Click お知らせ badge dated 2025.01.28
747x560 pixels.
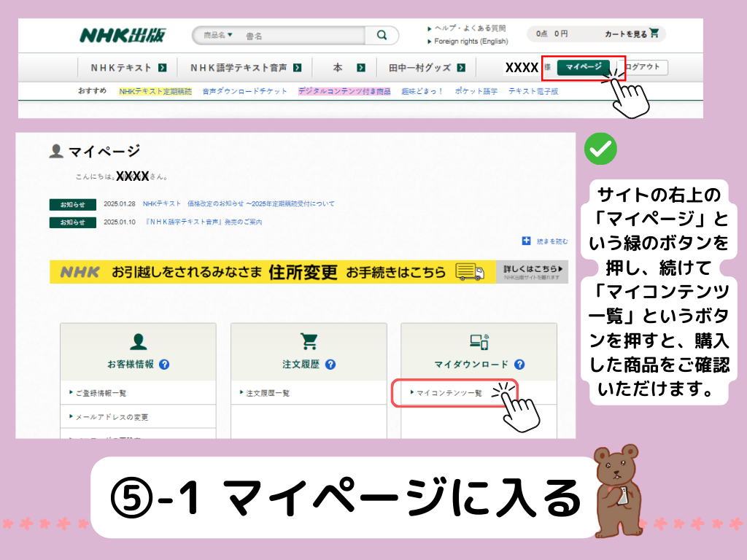73,205
